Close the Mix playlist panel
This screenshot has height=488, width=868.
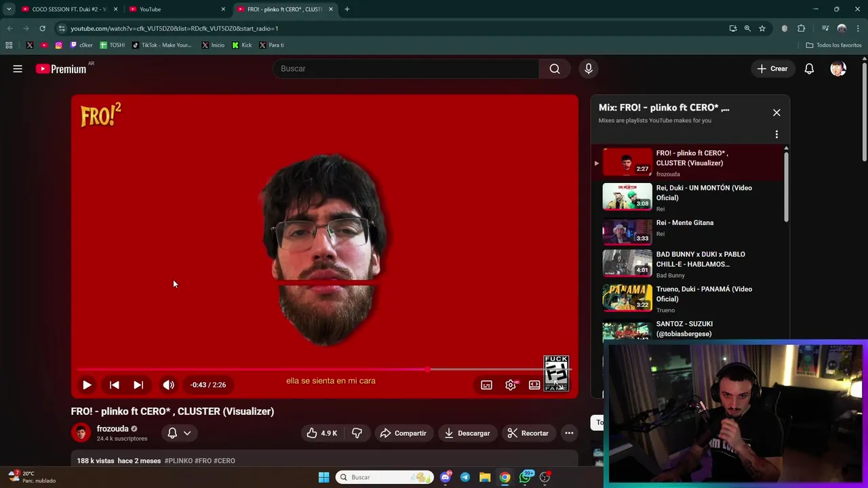776,113
